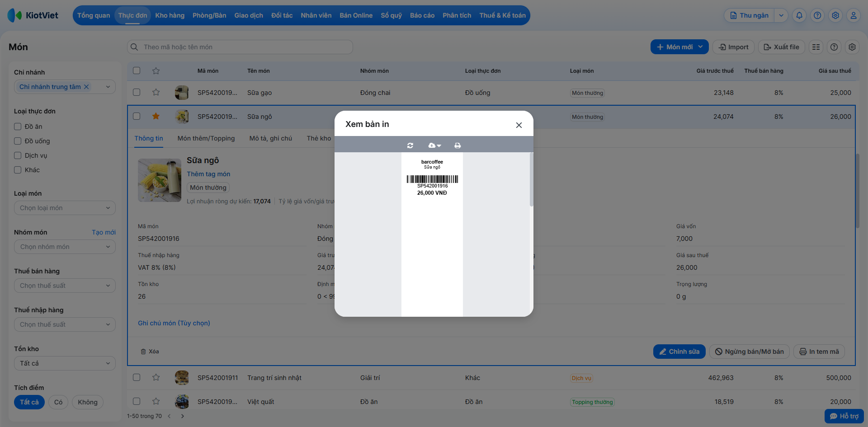Open the Thuế nhập hàng tax rate dropdown
The width and height of the screenshot is (868, 427).
[x=65, y=324]
